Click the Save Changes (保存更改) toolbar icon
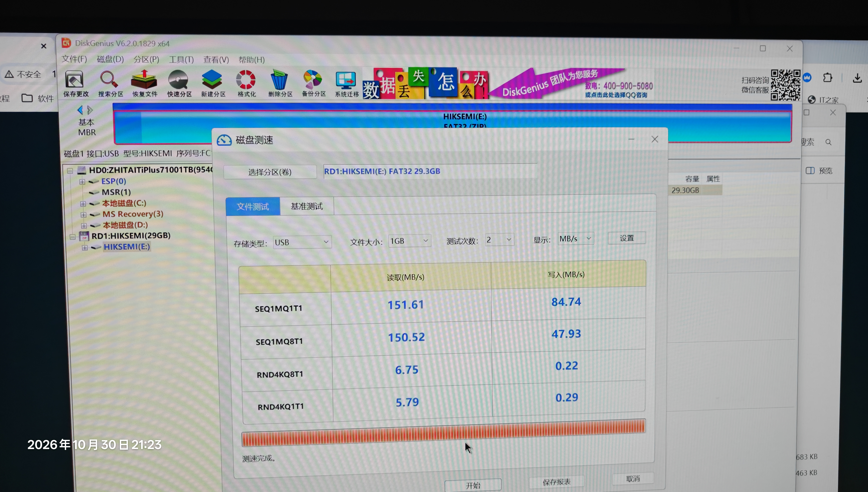This screenshot has width=868, height=492. point(76,84)
